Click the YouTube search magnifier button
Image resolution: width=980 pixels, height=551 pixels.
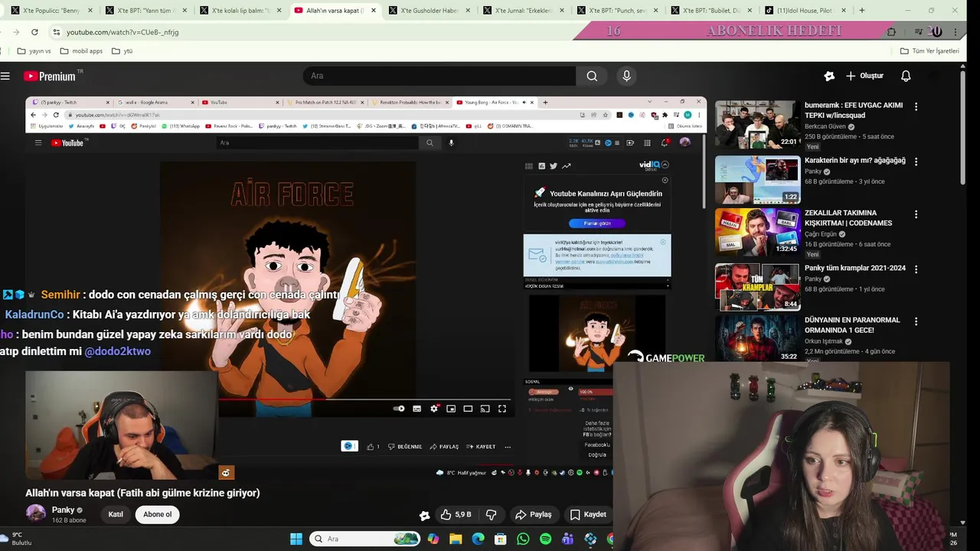point(592,76)
